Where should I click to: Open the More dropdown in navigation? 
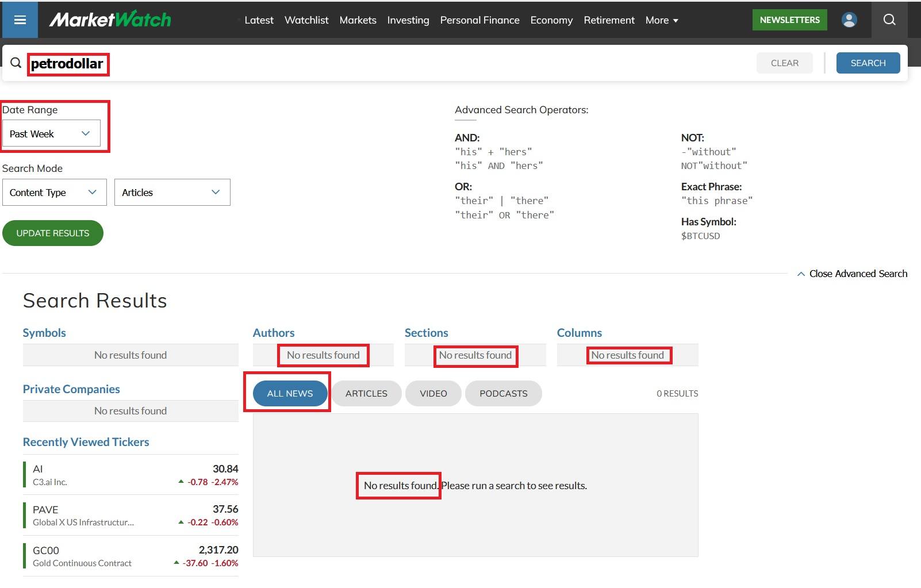coord(662,20)
